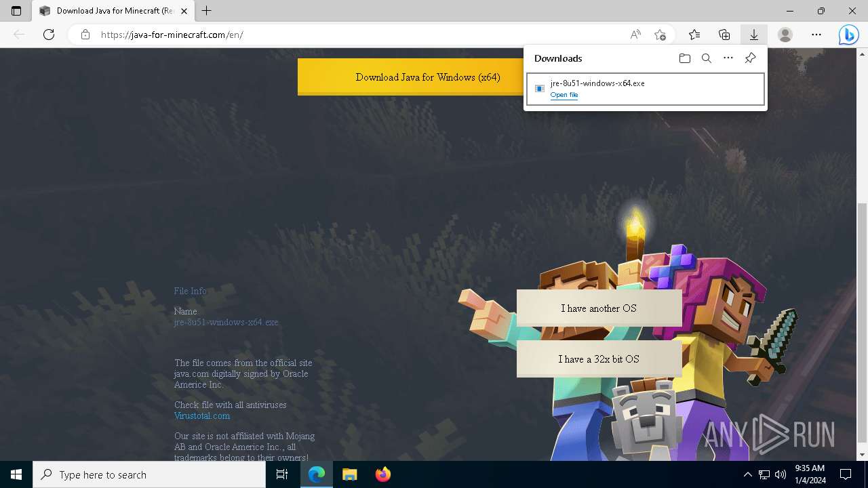
Task: Click the jre-8u51-windows-x64.exe file name link
Action: click(226, 322)
